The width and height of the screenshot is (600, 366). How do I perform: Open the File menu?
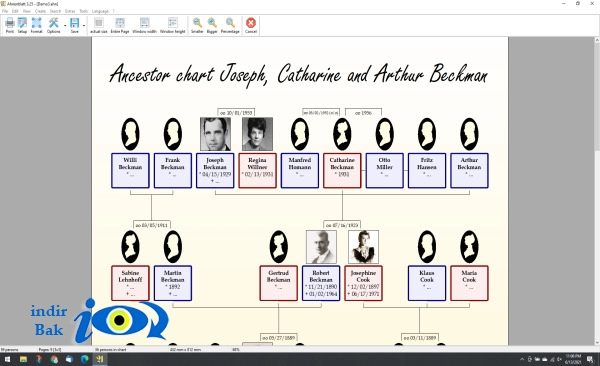5,11
